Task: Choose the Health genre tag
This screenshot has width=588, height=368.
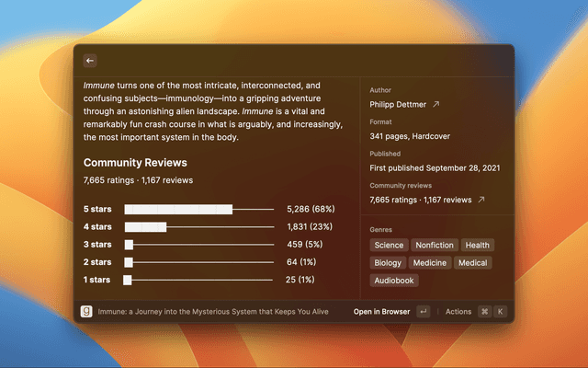Action: pyautogui.click(x=477, y=246)
